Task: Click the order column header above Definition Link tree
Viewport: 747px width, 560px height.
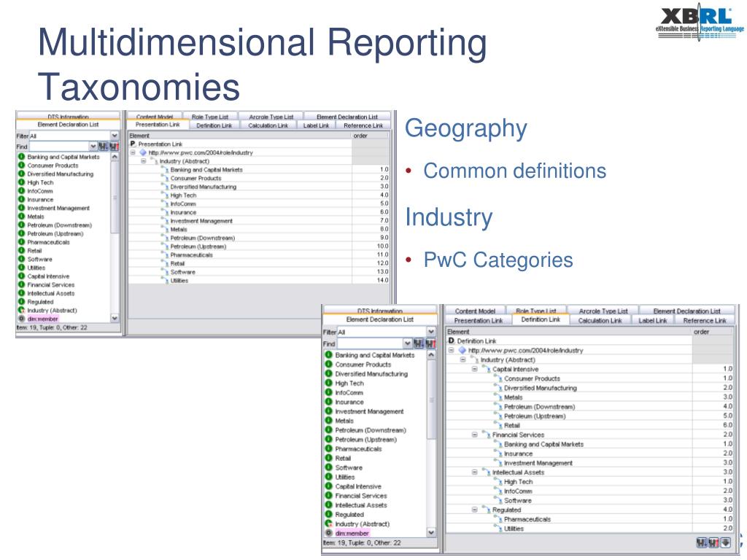Action: coord(713,332)
